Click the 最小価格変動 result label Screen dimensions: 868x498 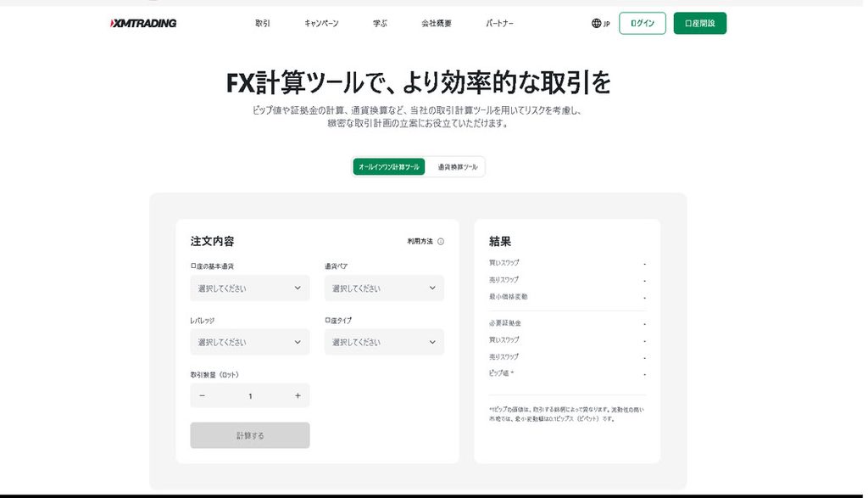(x=509, y=297)
